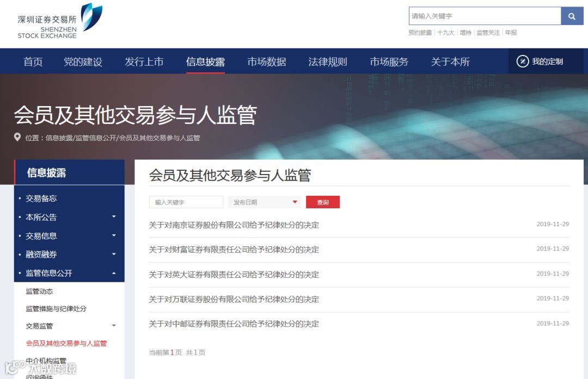Open 本所公告 in the sidebar

point(41,217)
